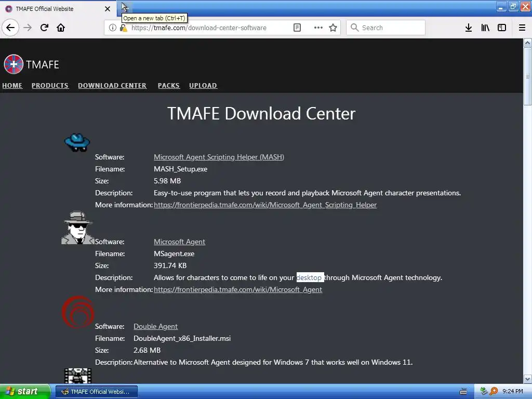This screenshot has height=399, width=532.
Task: Click the Microsoft Agent spy character image
Action: (x=78, y=228)
